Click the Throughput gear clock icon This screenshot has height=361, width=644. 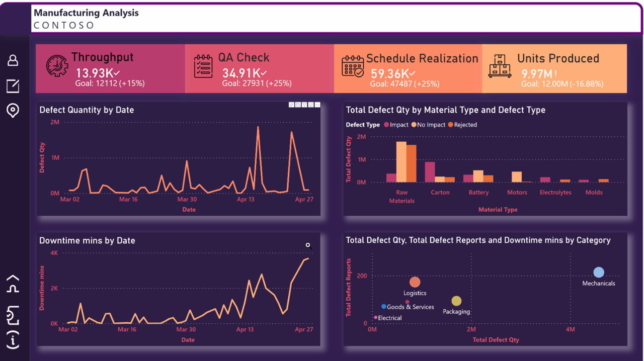pos(57,66)
